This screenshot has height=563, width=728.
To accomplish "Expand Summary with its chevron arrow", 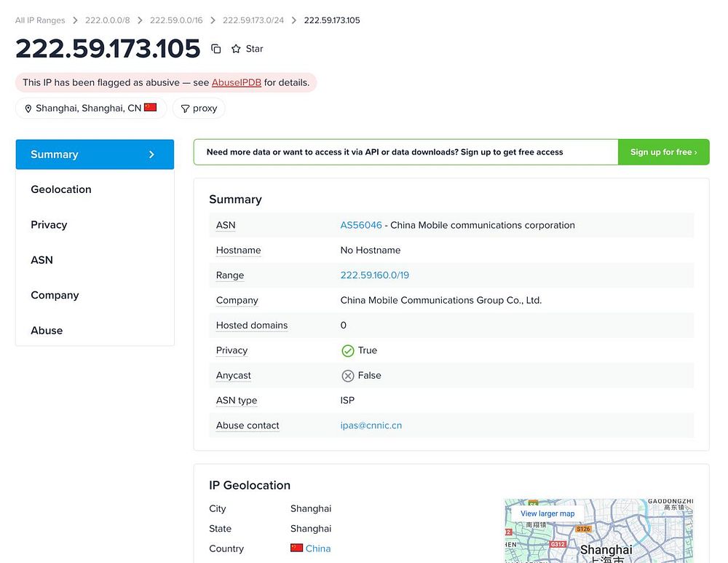I will (152, 154).
